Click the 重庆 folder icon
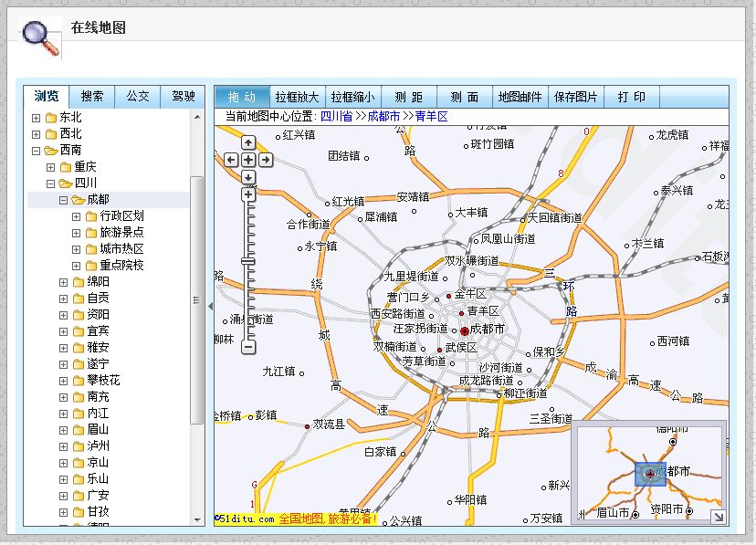Screen dimensions: 756x545 [66, 167]
